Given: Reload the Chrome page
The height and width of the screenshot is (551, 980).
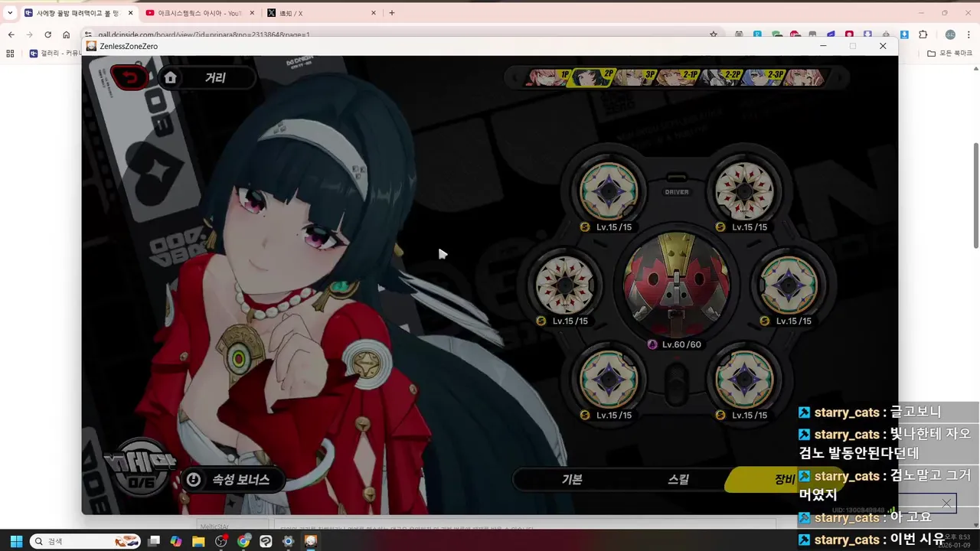Looking at the screenshot, I should [47, 34].
